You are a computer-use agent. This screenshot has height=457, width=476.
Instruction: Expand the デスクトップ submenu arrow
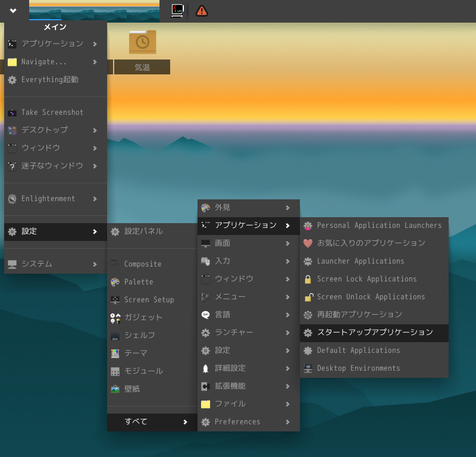[x=95, y=130]
